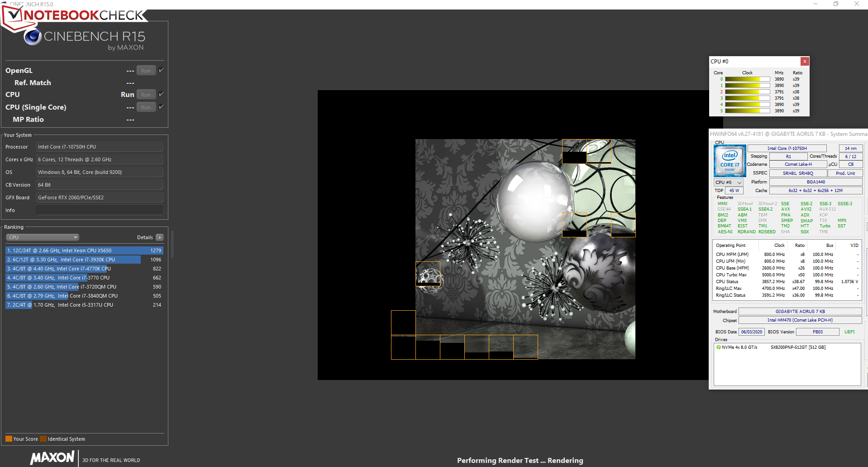Close the CPU #0 clock window
Screen dimensions: 868x467
click(805, 61)
